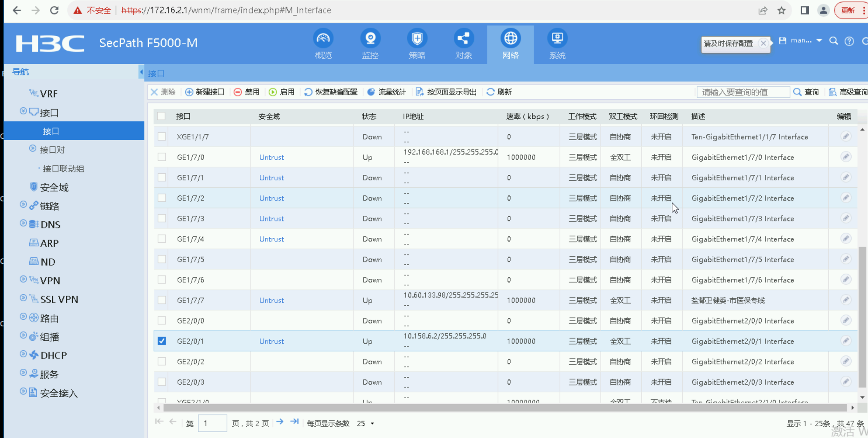
Task: Click the horizontal table scrollbar
Action: (505, 408)
